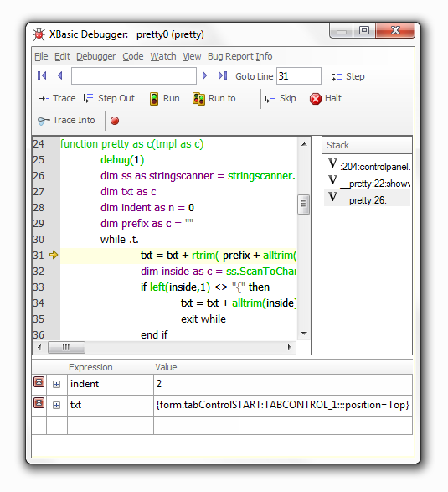448x492 pixels.
Task: Jump to first line navigation icon
Action: pyautogui.click(x=42, y=75)
